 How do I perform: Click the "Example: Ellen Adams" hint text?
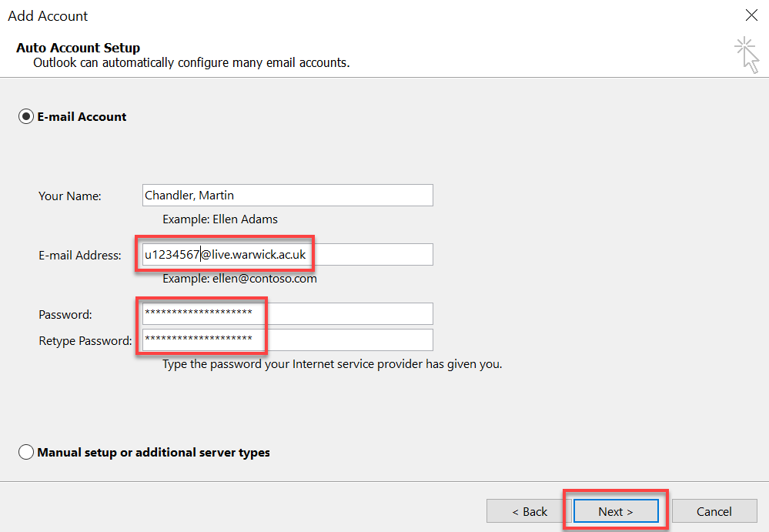coord(220,219)
